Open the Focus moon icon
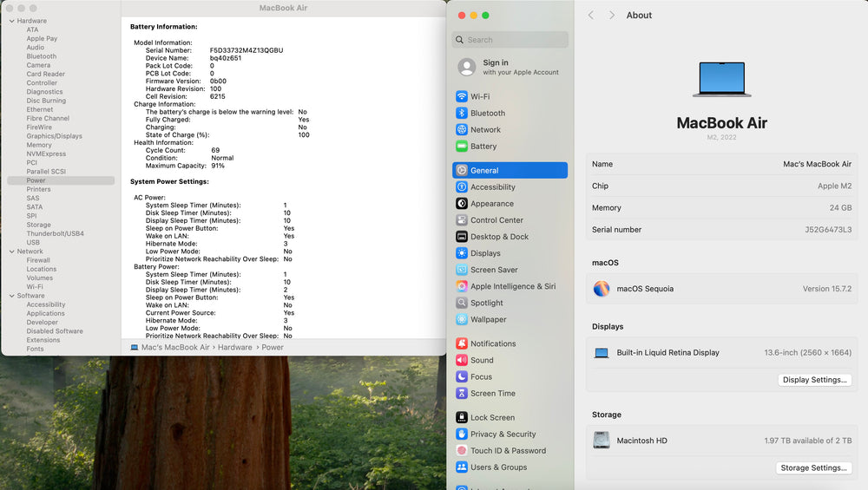The height and width of the screenshot is (490, 868). 462,377
